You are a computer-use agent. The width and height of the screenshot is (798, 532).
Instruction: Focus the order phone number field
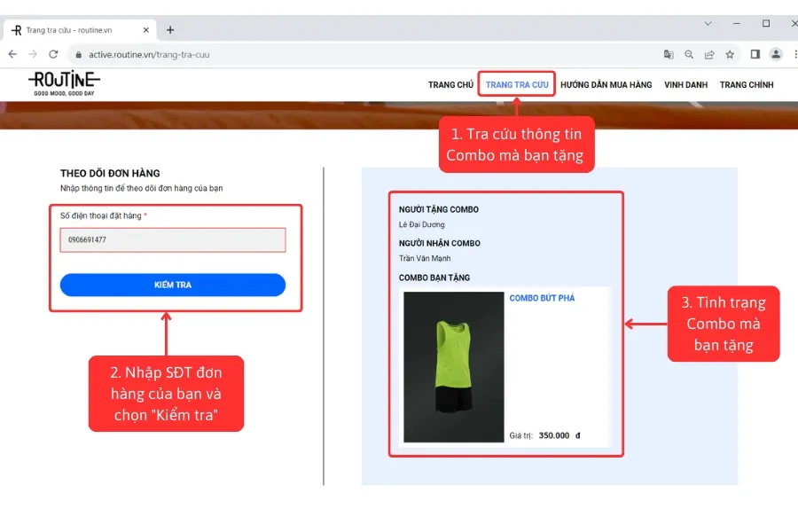(173, 239)
